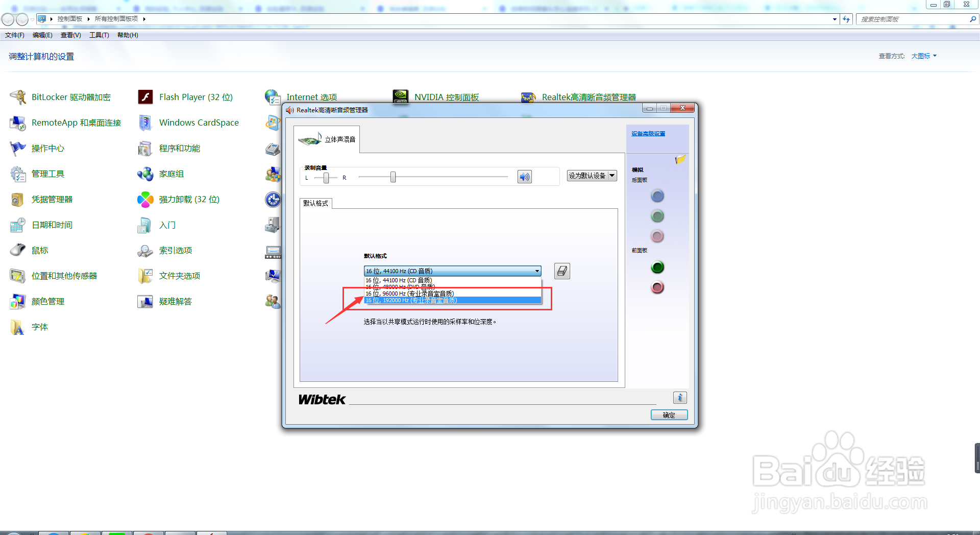Open the 默认格式 sample rate combo box
The image size is (980, 535).
[x=452, y=271]
